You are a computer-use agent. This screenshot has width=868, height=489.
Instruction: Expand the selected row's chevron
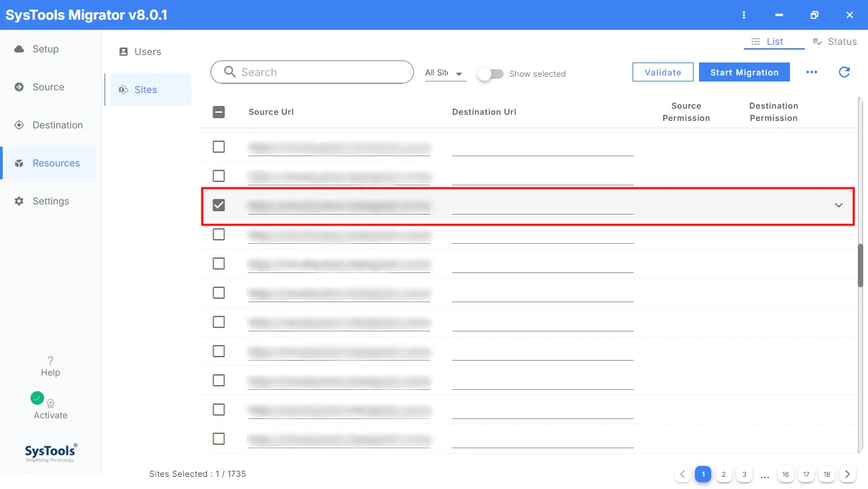[839, 205]
